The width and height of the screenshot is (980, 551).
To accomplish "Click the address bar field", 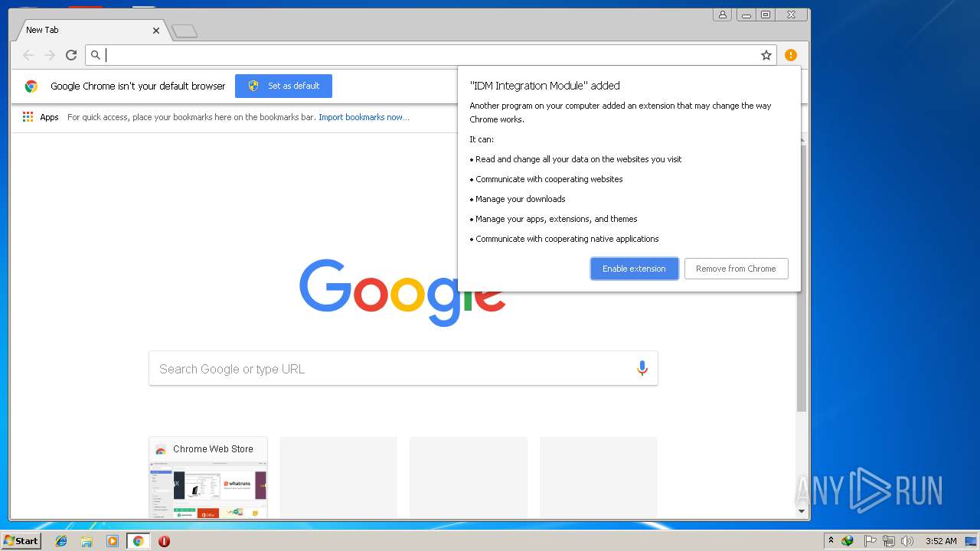I will click(431, 55).
